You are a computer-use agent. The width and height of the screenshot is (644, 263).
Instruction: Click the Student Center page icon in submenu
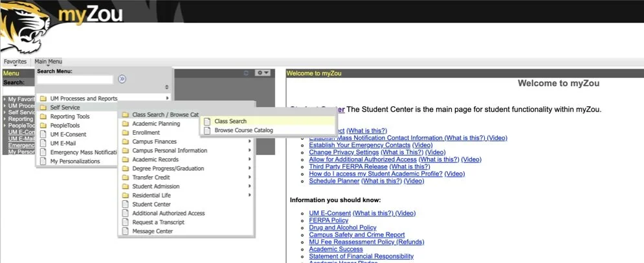[126, 204]
